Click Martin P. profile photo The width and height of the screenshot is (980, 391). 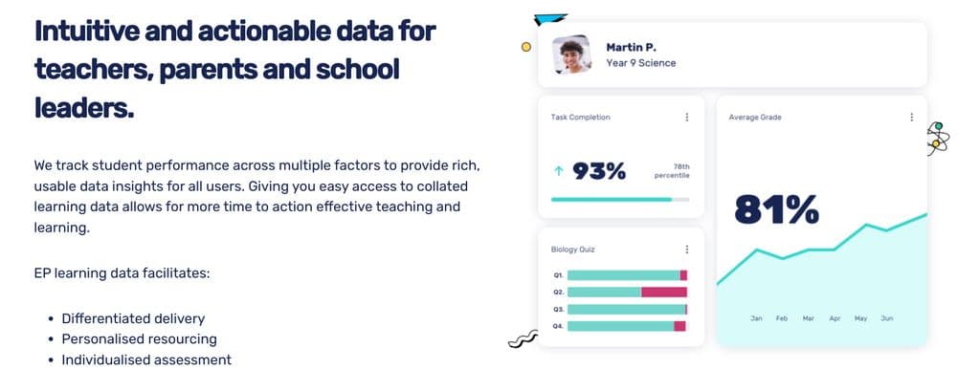pyautogui.click(x=572, y=54)
